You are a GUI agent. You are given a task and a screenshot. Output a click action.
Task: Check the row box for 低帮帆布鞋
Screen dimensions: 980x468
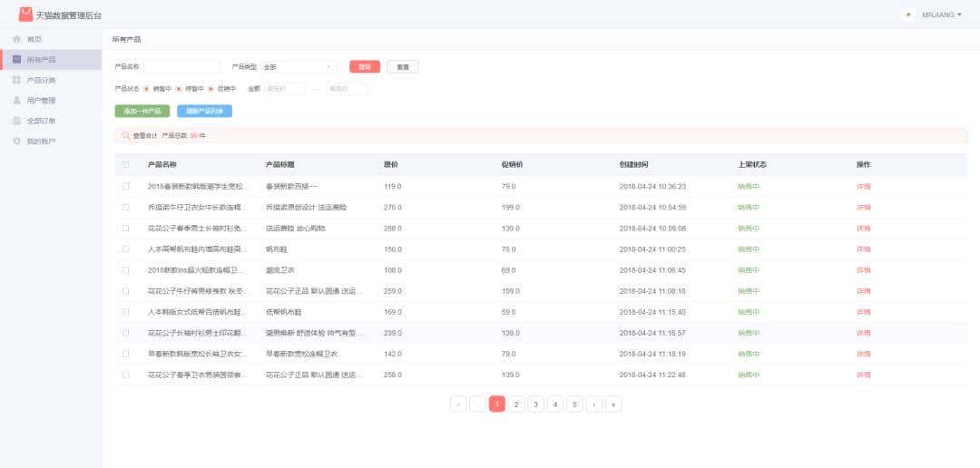pyautogui.click(x=125, y=312)
